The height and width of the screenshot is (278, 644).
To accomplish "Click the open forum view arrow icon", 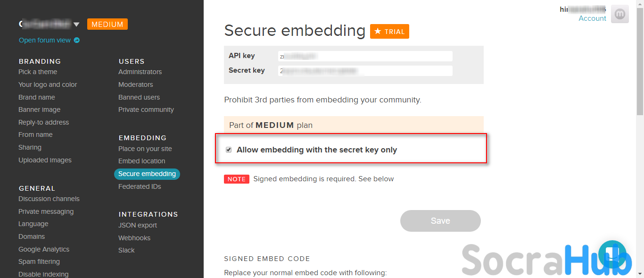I will pyautogui.click(x=77, y=41).
